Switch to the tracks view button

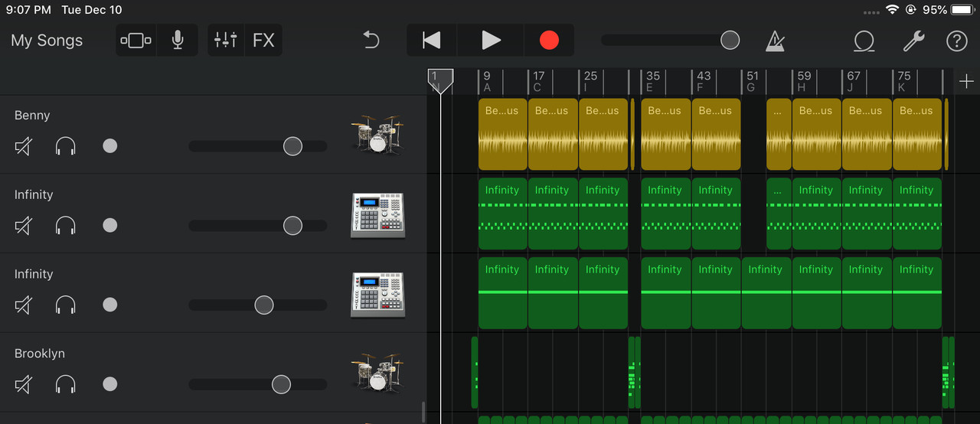(136, 41)
